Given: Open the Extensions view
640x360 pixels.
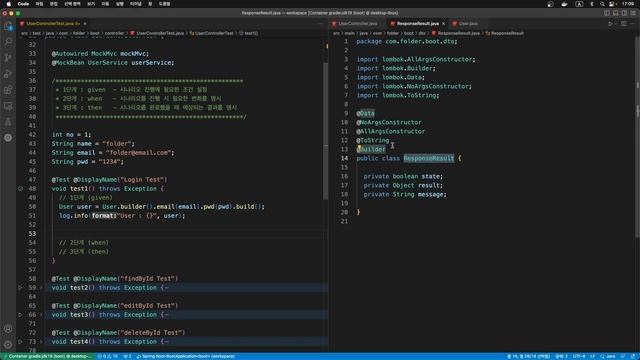Looking at the screenshot, I should click(8, 90).
